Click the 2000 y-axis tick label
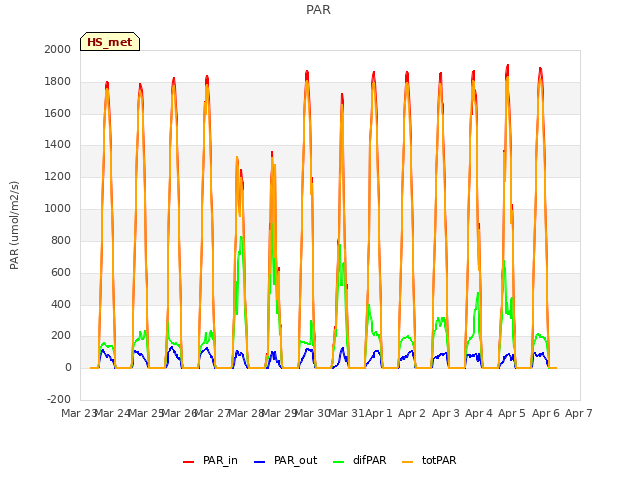640x480 pixels. (x=58, y=49)
